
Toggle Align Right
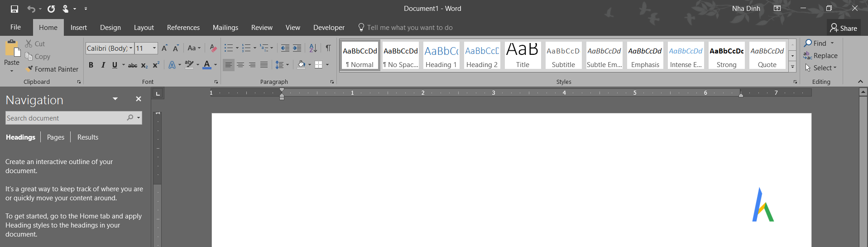click(252, 65)
